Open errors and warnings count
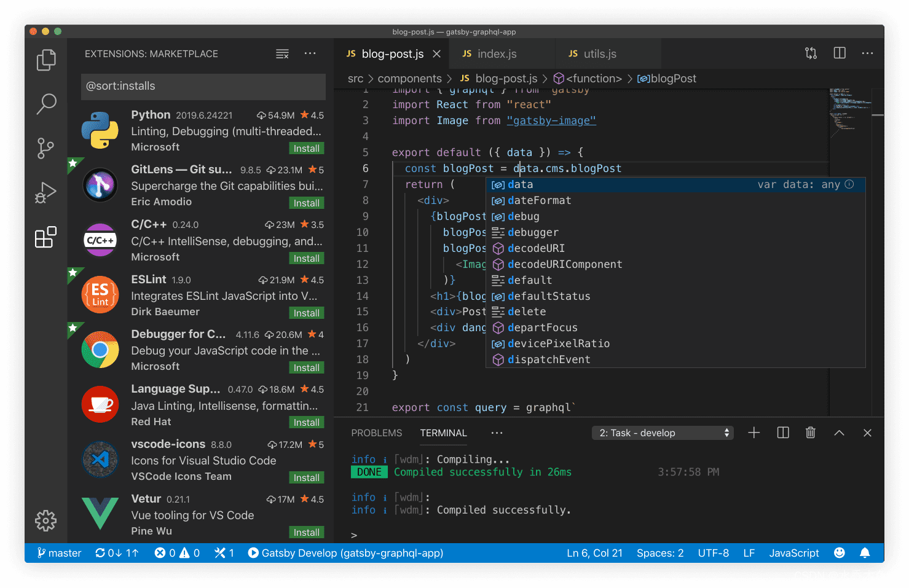 coord(177,553)
